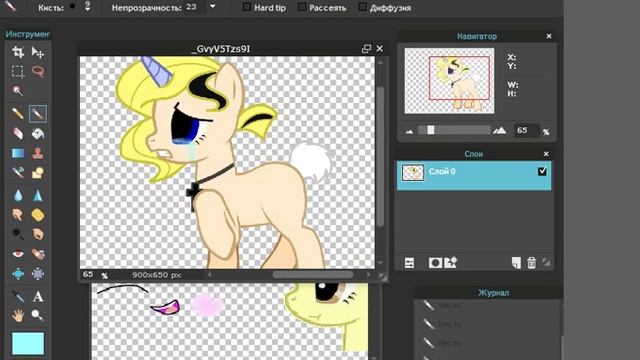Click the document window vertical scrollbar
Viewport: 640px width, 360px height.
[380, 156]
